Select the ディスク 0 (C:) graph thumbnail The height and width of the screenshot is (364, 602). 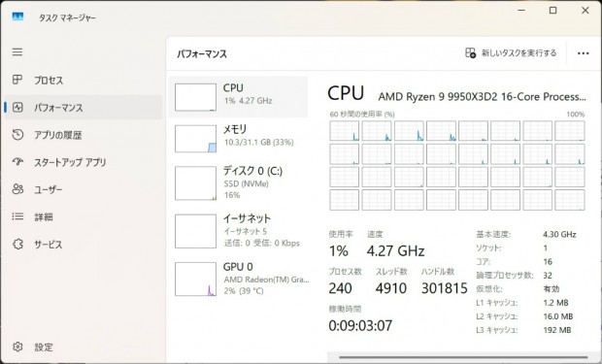pos(195,183)
